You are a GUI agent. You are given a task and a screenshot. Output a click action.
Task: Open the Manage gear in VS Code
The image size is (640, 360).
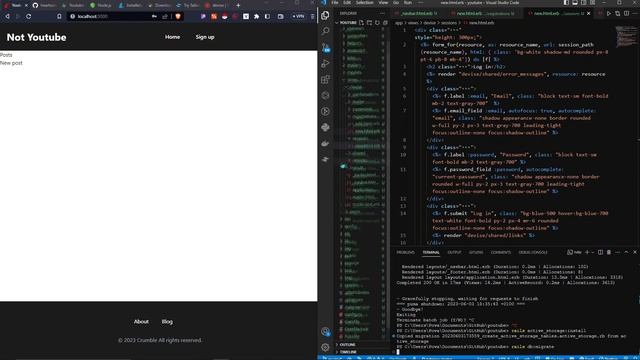coord(325,347)
